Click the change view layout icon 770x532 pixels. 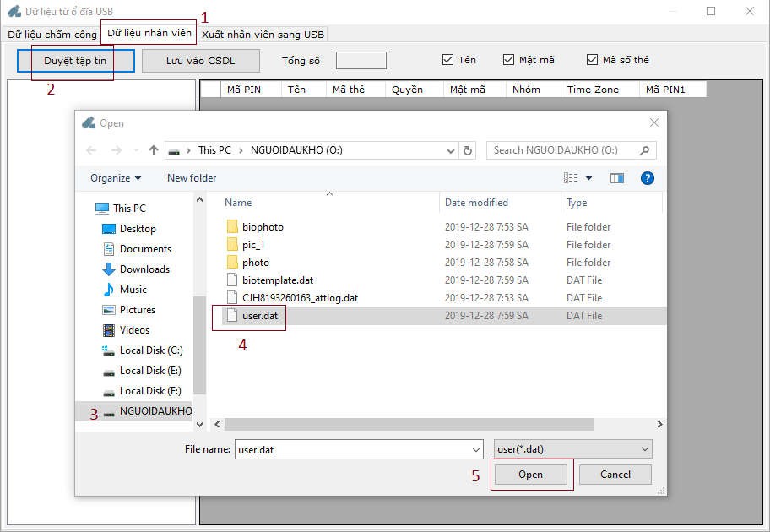[572, 178]
